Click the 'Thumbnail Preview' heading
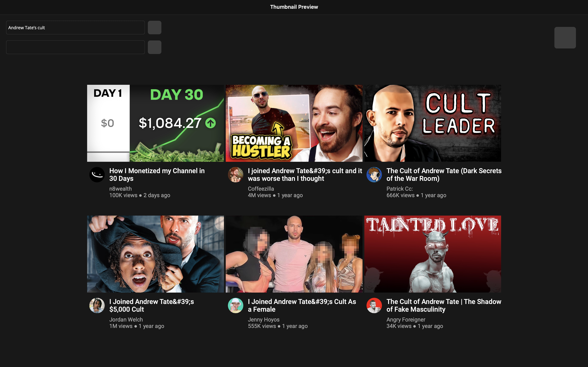This screenshot has width=588, height=367. [294, 7]
